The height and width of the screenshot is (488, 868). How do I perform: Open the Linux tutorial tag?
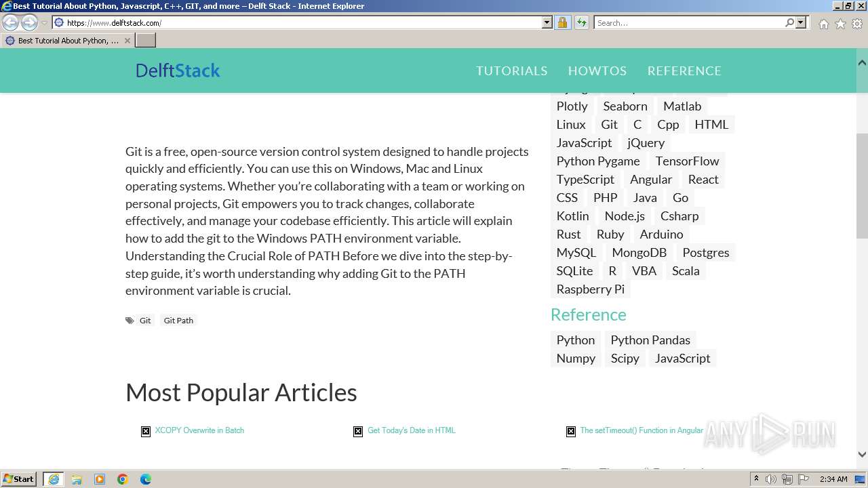pos(571,124)
